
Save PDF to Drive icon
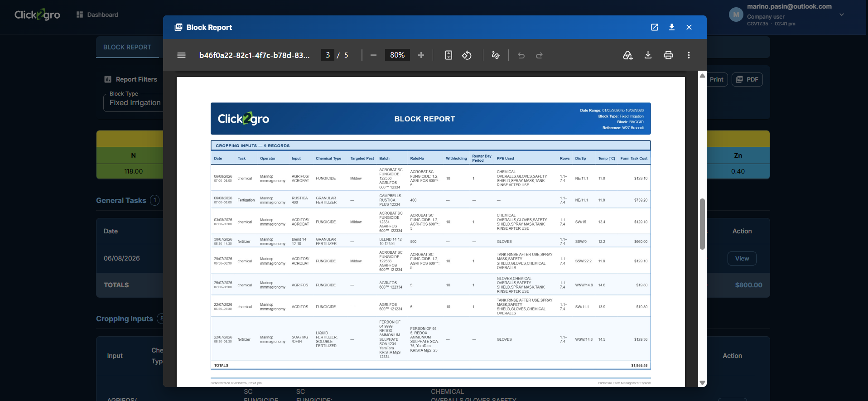[627, 55]
